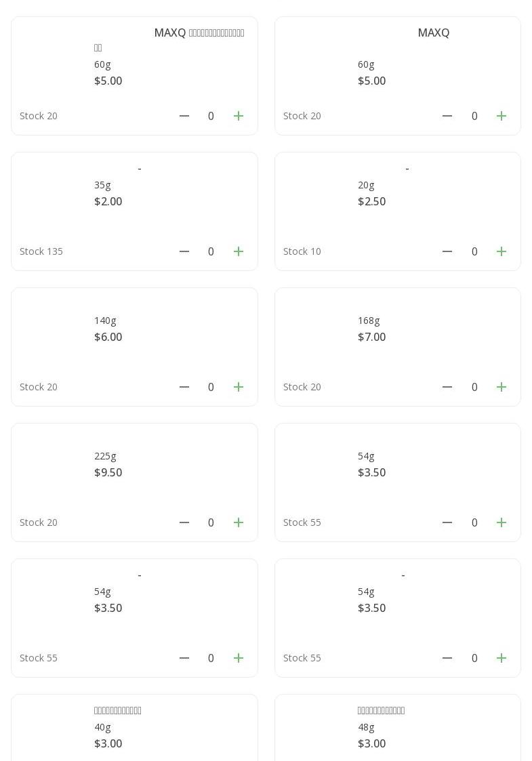Decrease quantity of the 168g $7.00 item
The width and height of the screenshot is (532, 761).
[447, 387]
